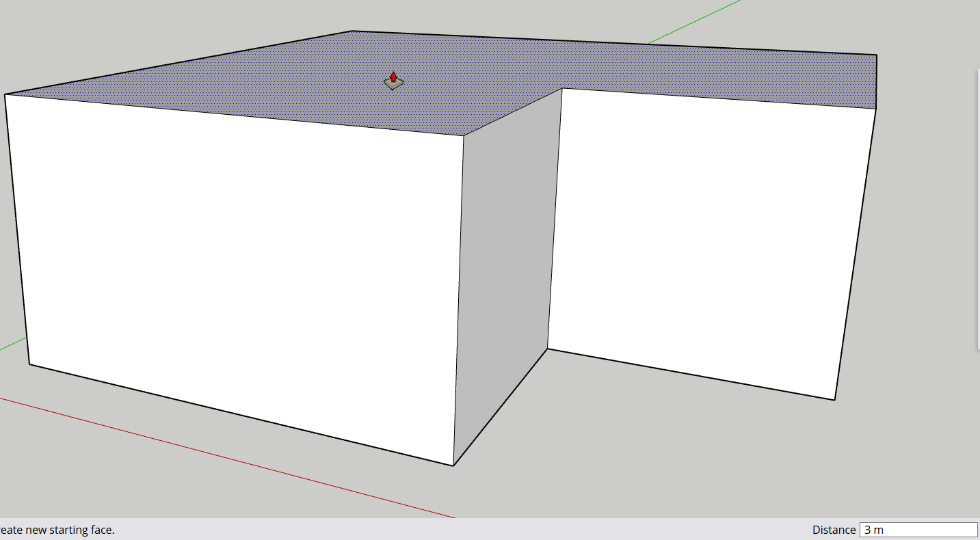Click the Distance label in status bar
The width and height of the screenshot is (980, 540).
point(834,530)
